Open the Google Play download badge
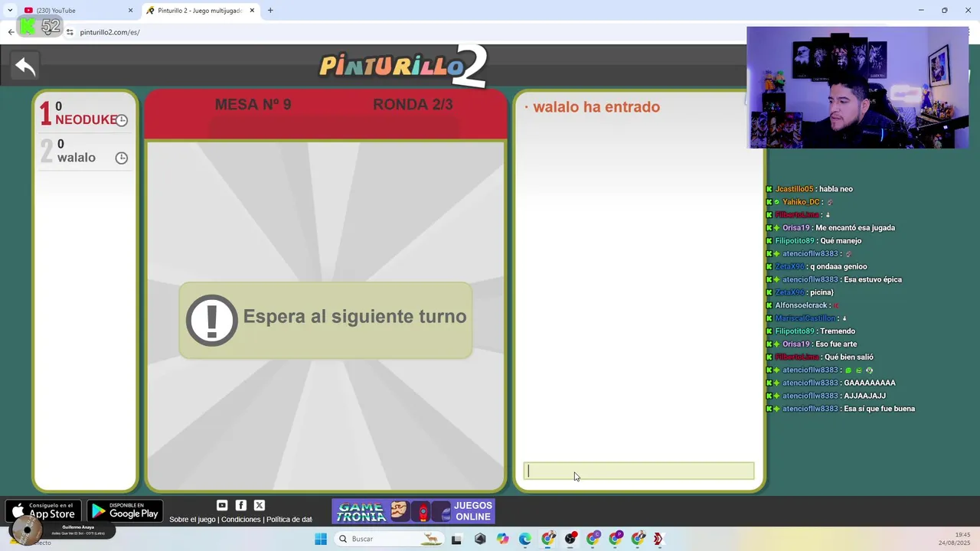The width and height of the screenshot is (980, 551). coord(125,510)
